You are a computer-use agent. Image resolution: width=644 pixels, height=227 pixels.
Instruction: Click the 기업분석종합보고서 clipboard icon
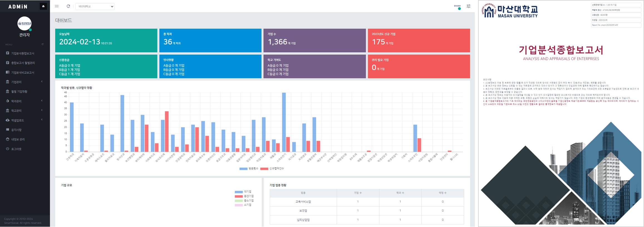(8, 53)
